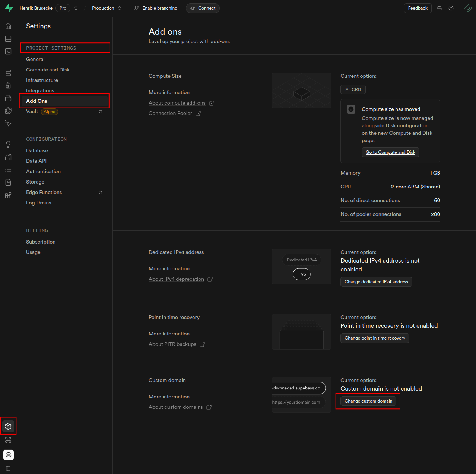The image size is (476, 474).
Task: Open Usage under Billing
Action: point(33,252)
